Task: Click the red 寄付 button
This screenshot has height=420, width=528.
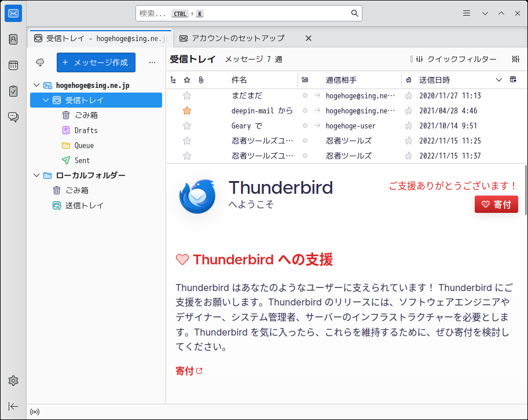Action: coord(496,204)
